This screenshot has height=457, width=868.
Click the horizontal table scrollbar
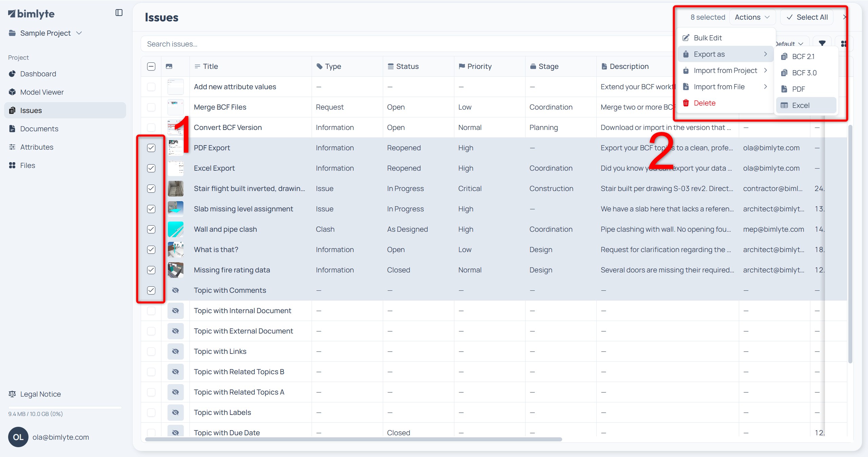coord(353,439)
